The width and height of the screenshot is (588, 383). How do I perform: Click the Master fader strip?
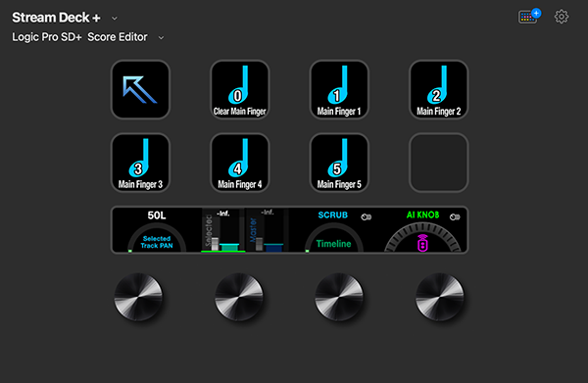click(x=267, y=230)
